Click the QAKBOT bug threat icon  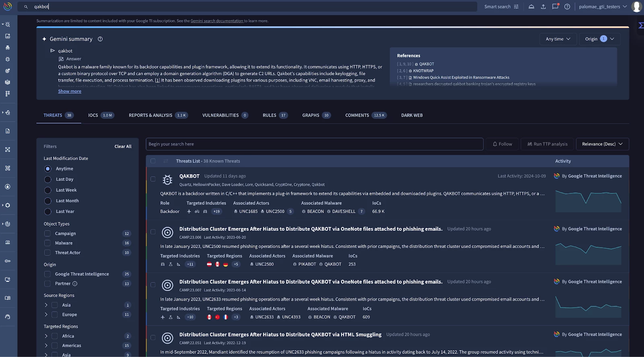click(x=167, y=180)
